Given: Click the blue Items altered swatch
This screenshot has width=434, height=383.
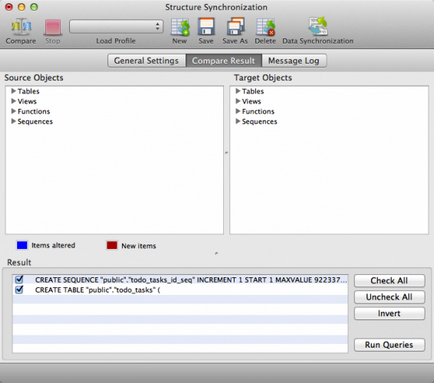Looking at the screenshot, I should (x=22, y=245).
